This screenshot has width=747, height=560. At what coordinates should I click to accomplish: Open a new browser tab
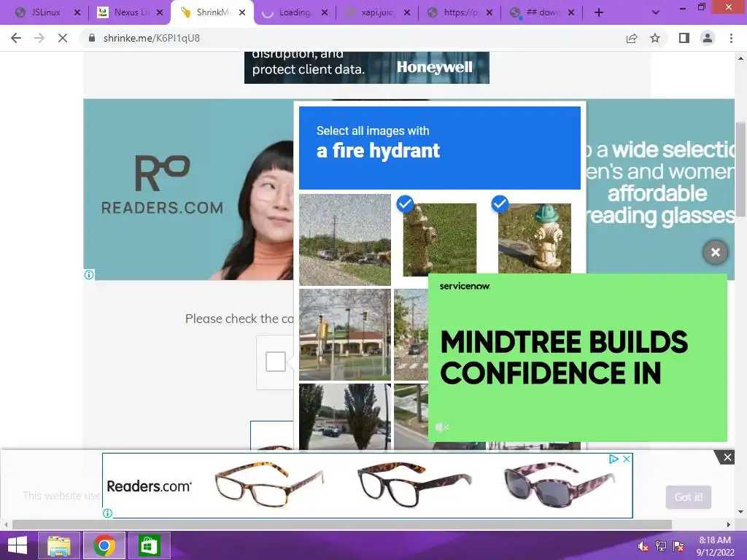coord(599,13)
